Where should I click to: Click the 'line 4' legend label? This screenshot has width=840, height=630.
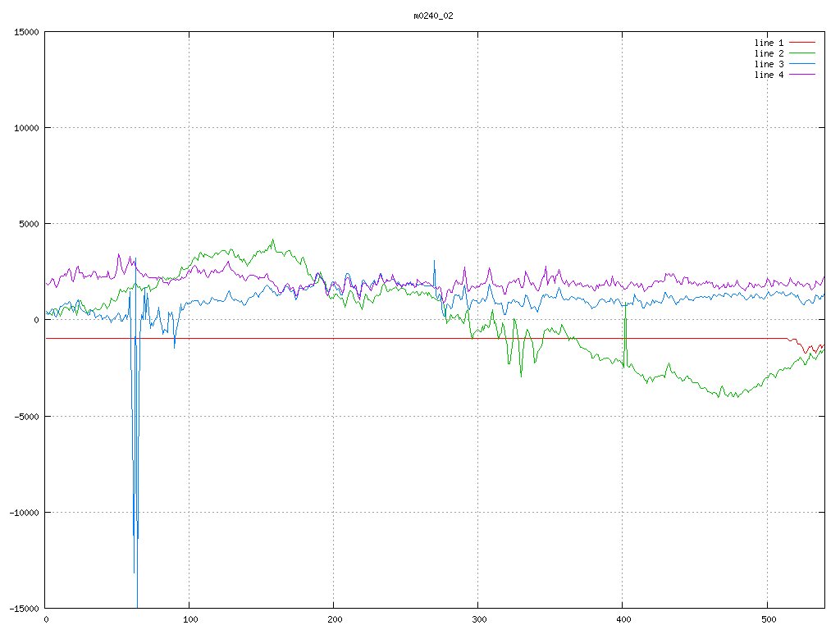(x=769, y=75)
